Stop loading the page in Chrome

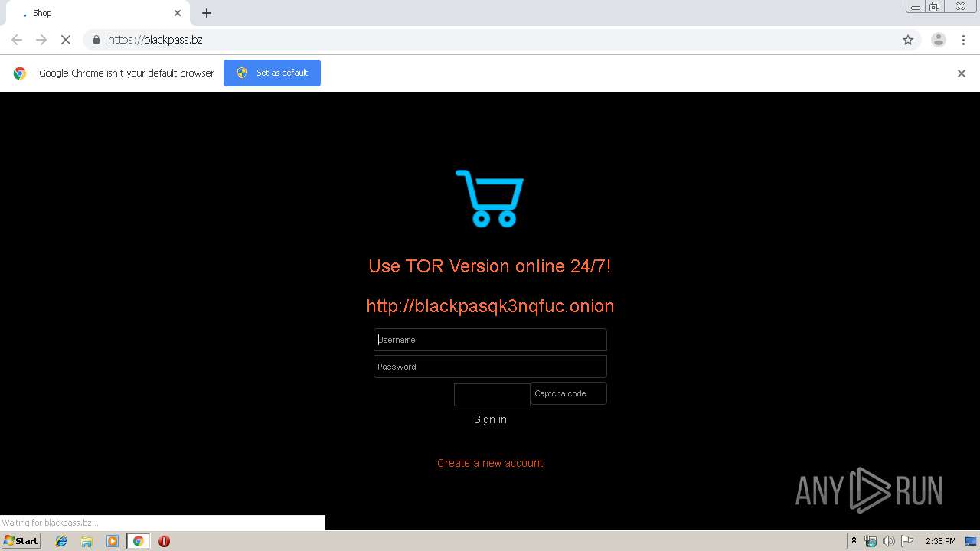[x=66, y=40]
